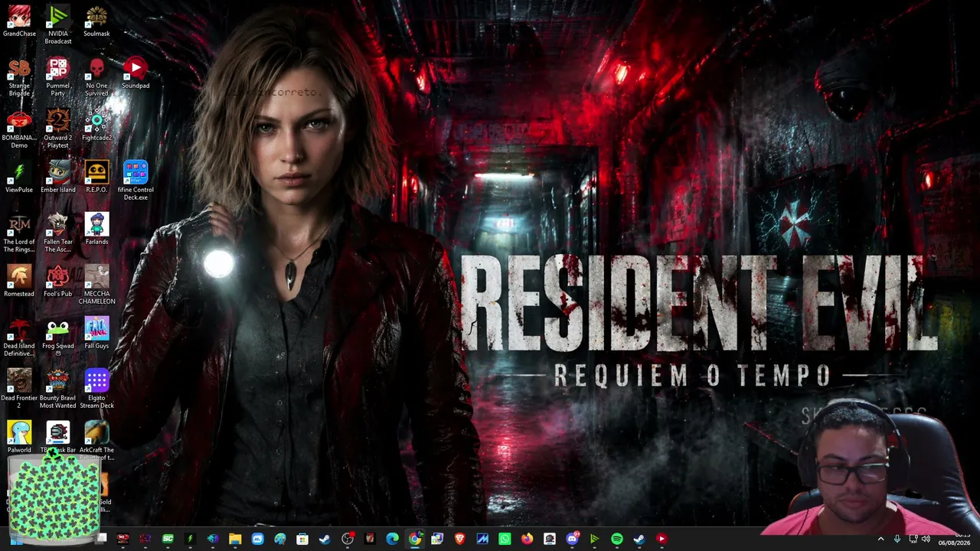Open Brave browser from the taskbar
Viewport: 980px width, 551px height.
(x=459, y=539)
